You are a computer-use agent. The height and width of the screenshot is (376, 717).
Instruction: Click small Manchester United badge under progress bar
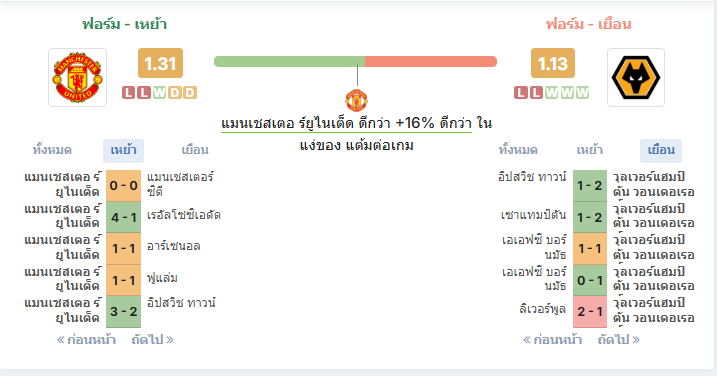[356, 100]
